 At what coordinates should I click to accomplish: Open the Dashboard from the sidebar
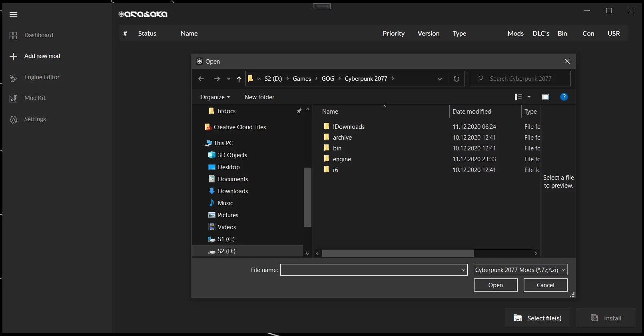38,35
